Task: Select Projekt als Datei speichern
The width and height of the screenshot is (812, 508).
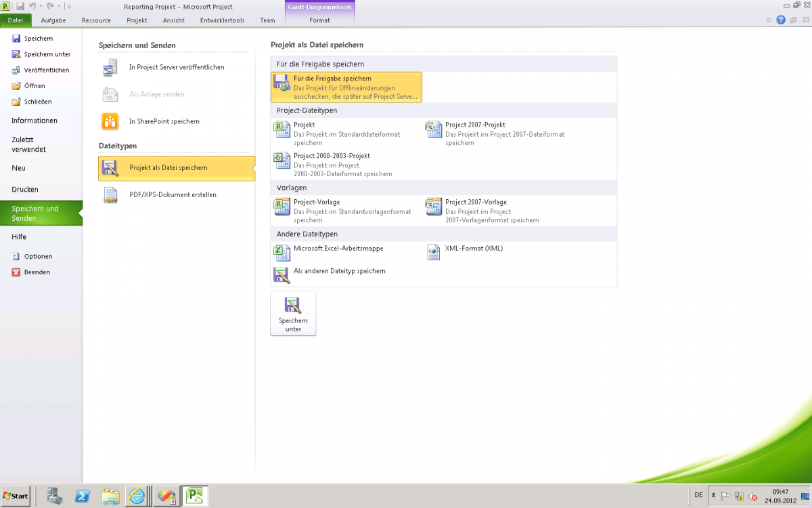Action: 177,168
